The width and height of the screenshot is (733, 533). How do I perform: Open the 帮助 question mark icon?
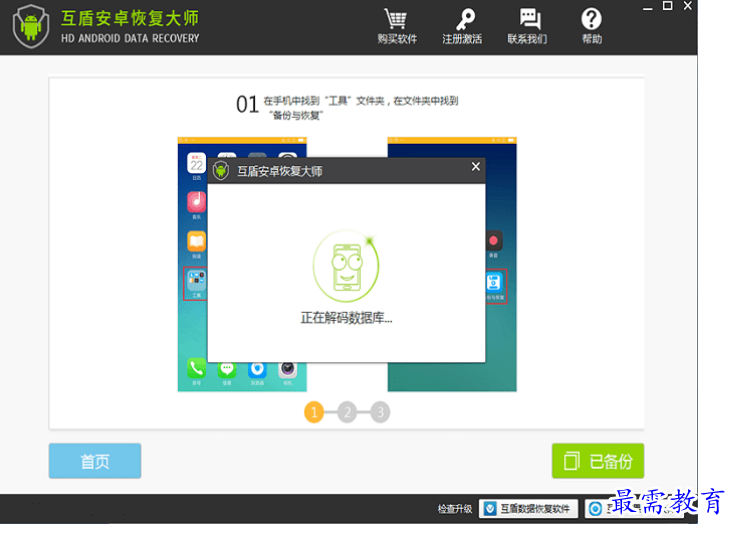coord(591,26)
